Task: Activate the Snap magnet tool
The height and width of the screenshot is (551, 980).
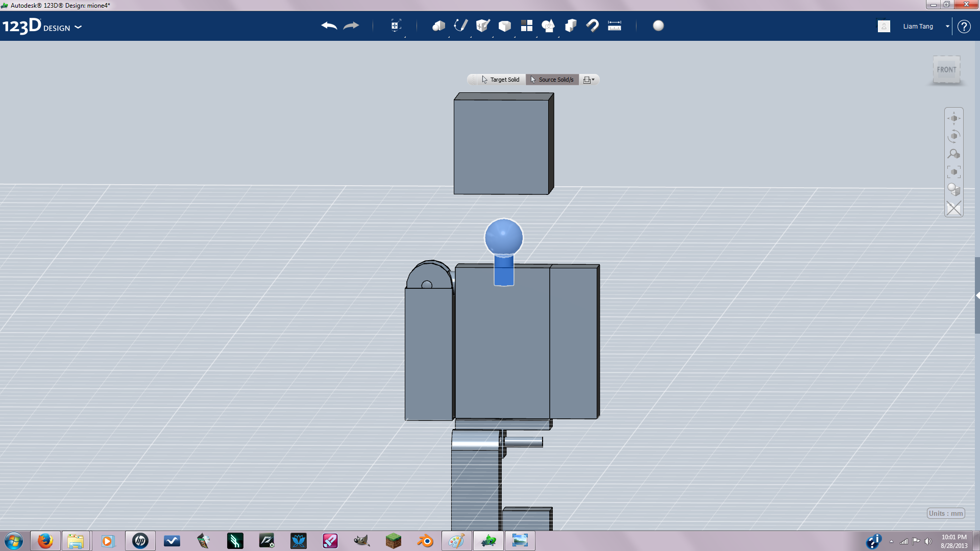Action: click(593, 26)
